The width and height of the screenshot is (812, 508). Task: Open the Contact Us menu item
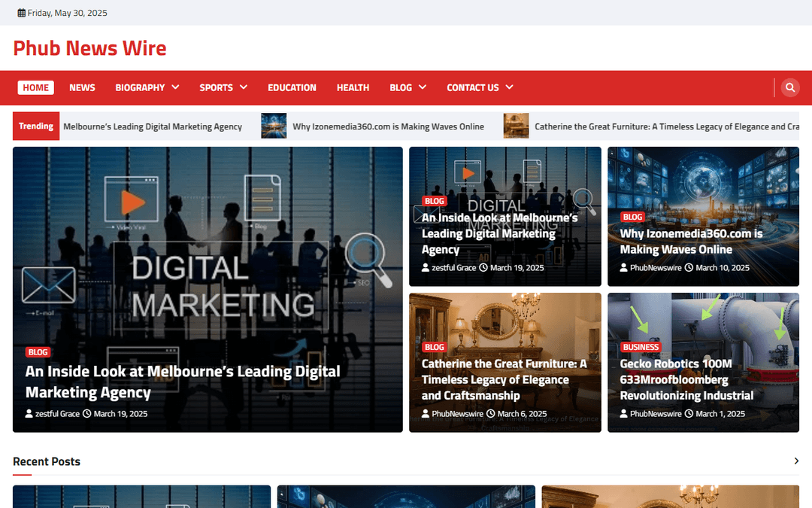click(473, 87)
